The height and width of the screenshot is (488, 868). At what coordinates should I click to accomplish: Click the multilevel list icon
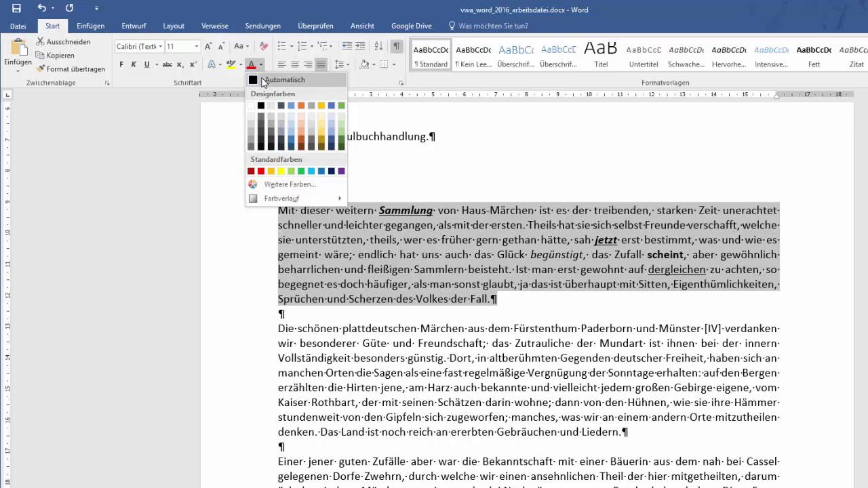323,46
